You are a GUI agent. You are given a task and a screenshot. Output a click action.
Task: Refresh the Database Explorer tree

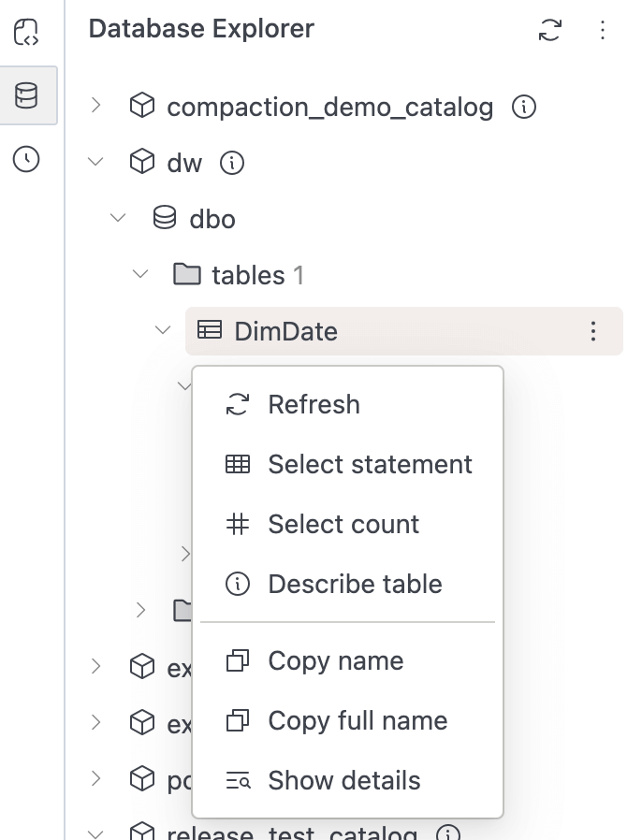(x=551, y=30)
